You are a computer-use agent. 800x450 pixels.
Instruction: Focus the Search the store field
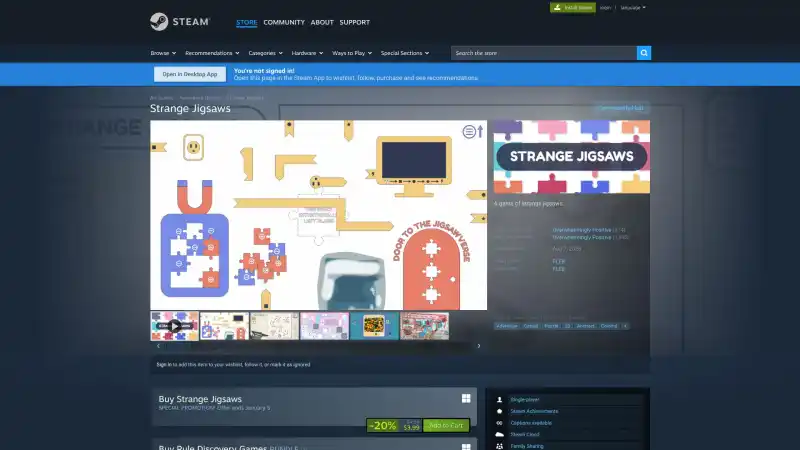click(x=544, y=53)
